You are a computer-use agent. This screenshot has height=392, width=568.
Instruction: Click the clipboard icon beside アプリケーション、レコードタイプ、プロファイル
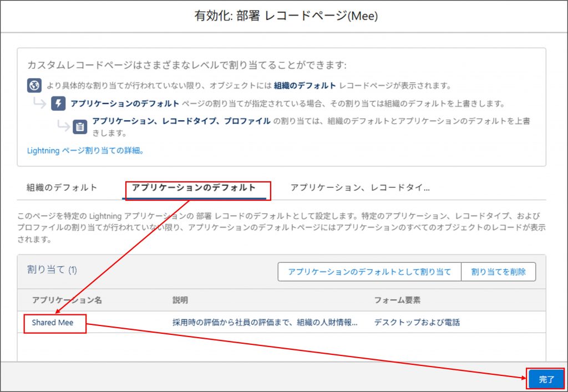tap(80, 126)
